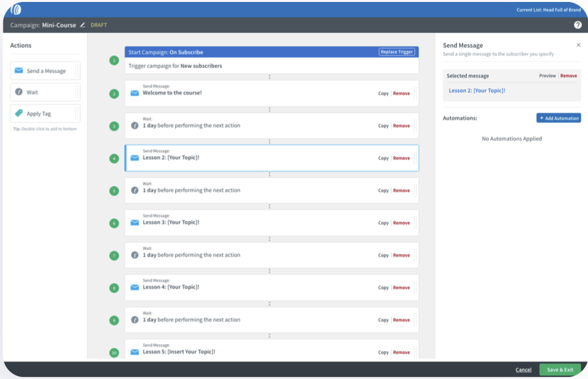Viewport: 588px width, 379px height.
Task: Click step number 6 green circle
Action: [114, 224]
